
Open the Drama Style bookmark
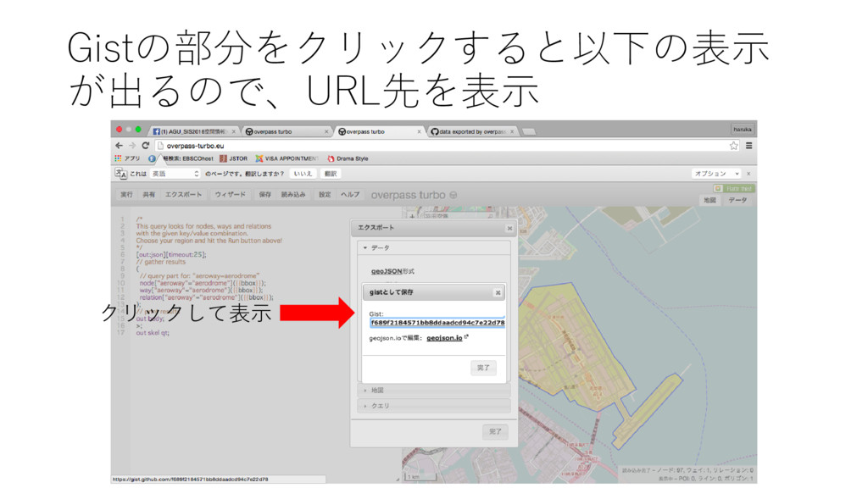click(x=348, y=158)
